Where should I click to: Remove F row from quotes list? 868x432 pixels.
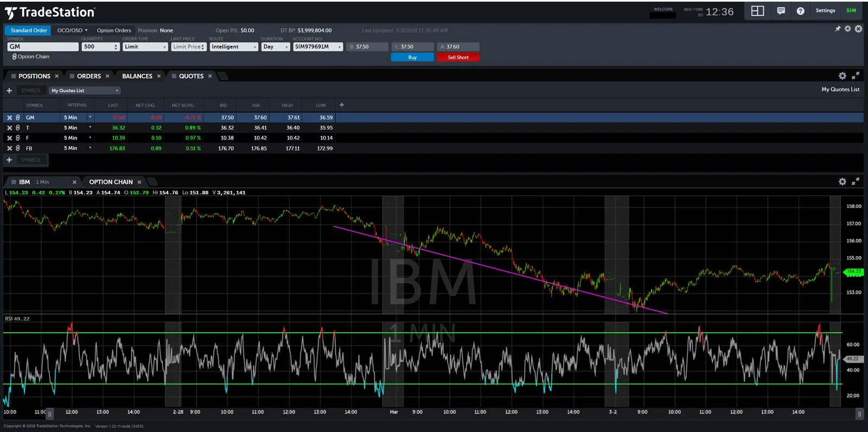tap(9, 138)
